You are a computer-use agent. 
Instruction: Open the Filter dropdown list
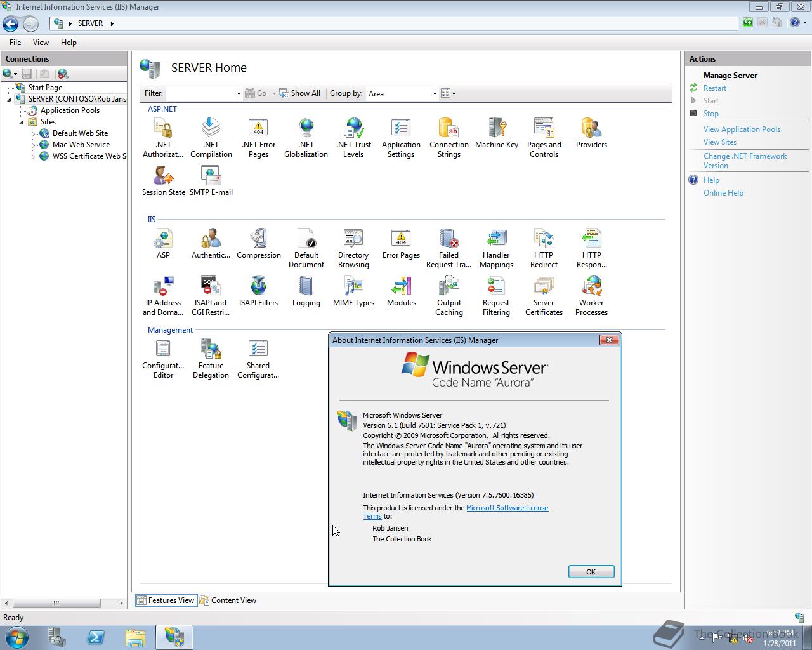[239, 93]
